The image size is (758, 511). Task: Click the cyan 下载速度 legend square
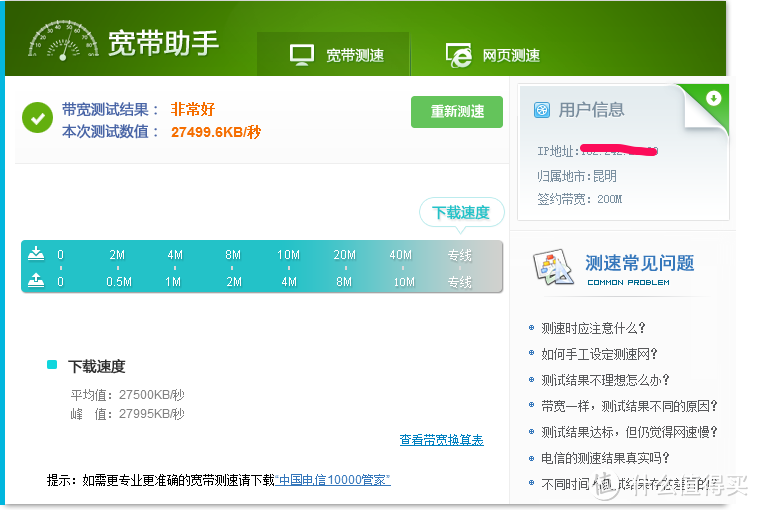click(52, 365)
